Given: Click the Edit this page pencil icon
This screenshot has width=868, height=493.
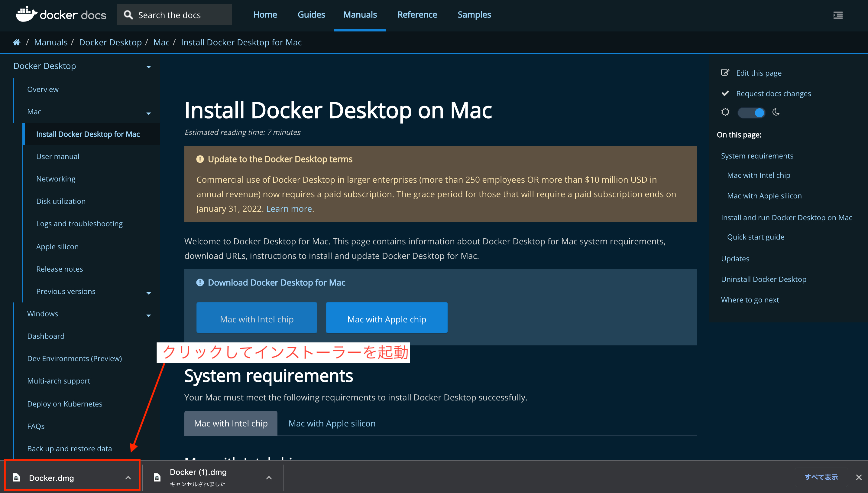Looking at the screenshot, I should (725, 73).
